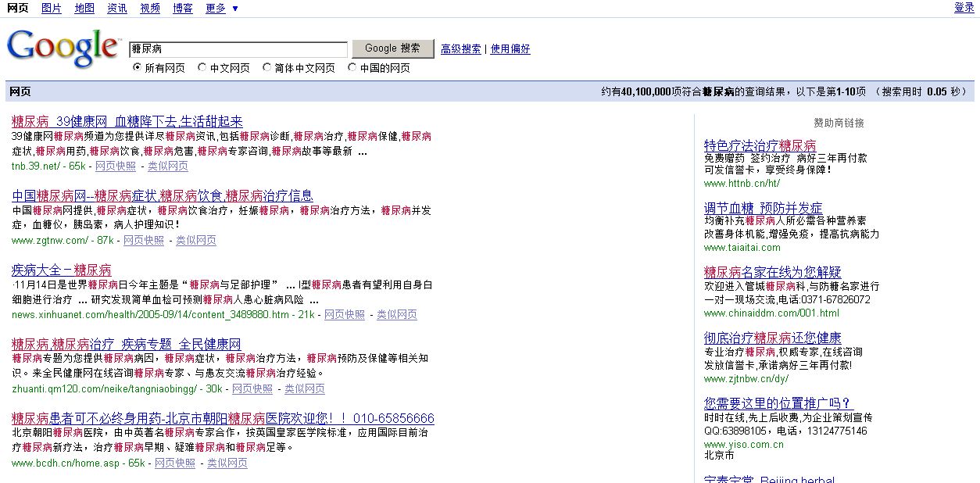980x483 pixels.
Task: Open the 博客 tab
Action: (183, 8)
